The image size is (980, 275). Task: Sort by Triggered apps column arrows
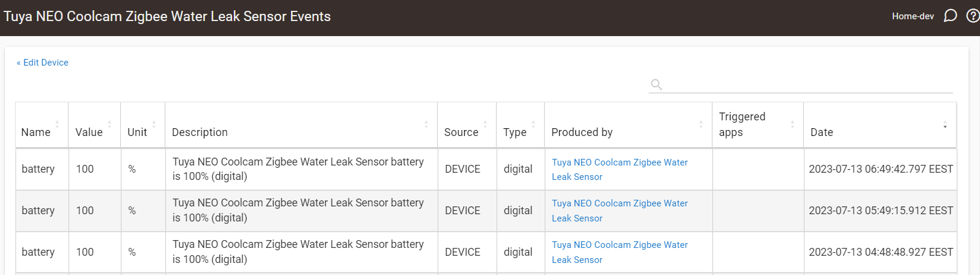[792, 125]
